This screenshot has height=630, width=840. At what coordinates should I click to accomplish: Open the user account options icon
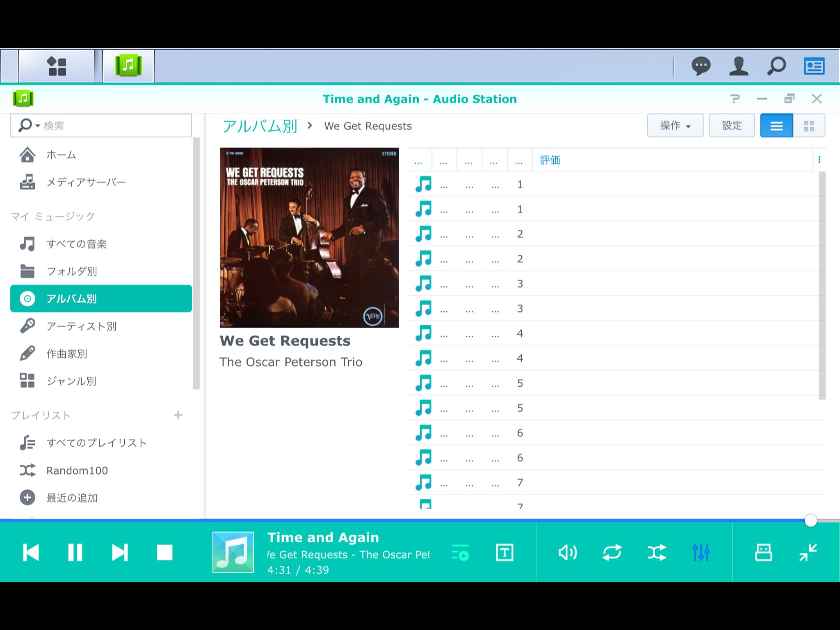coord(739,66)
